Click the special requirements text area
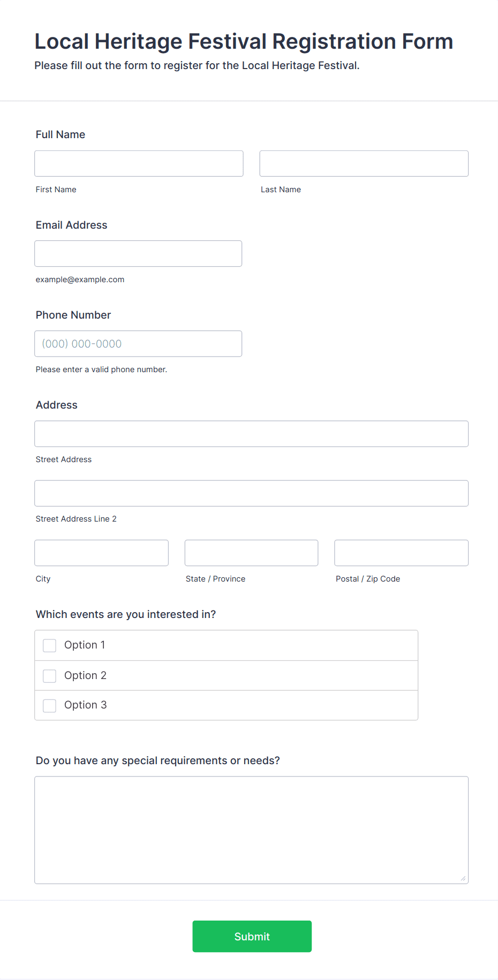Screen dimensions: 498x980 [251, 830]
